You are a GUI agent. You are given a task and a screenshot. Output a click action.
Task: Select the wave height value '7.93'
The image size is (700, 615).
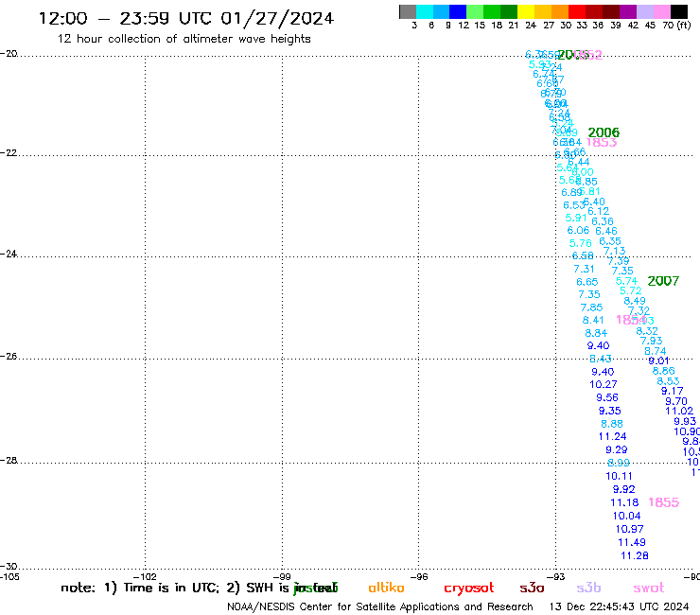click(x=652, y=341)
